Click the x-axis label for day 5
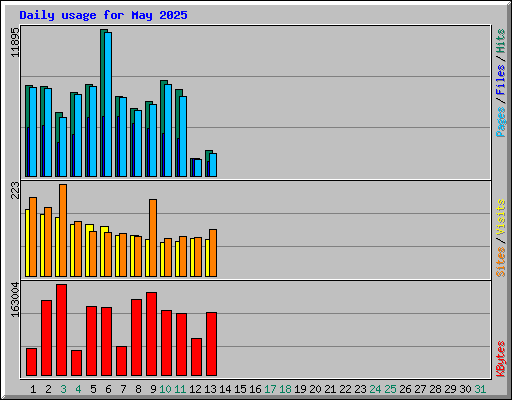 [x=93, y=389]
